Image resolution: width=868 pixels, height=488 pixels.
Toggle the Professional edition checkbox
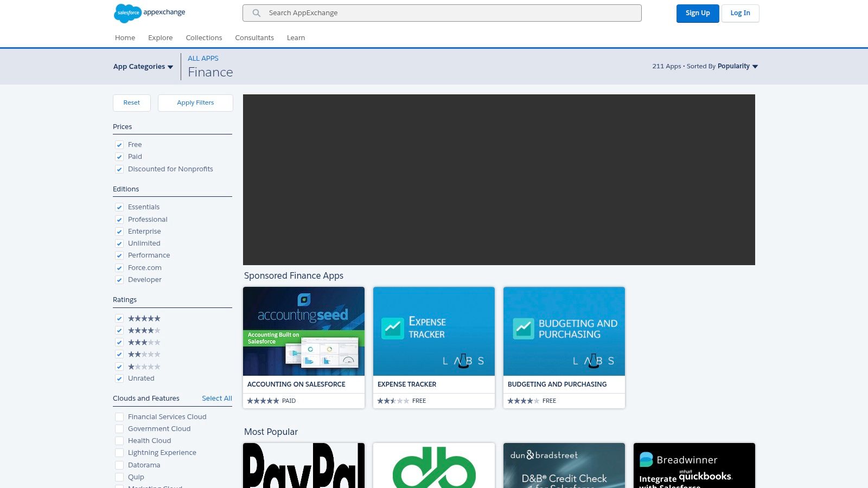119,220
